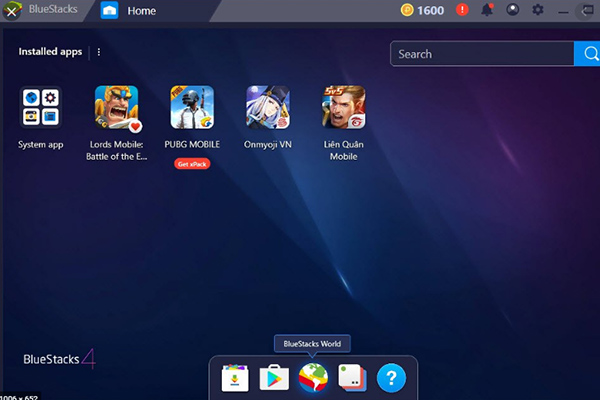Open Installed apps options menu
The image size is (600, 400).
click(99, 52)
